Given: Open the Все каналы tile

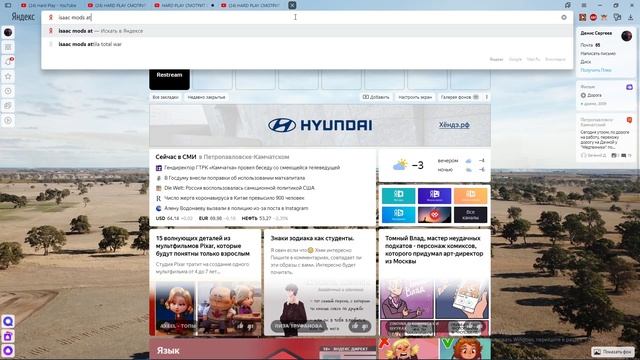Looking at the screenshot, I should [471, 215].
